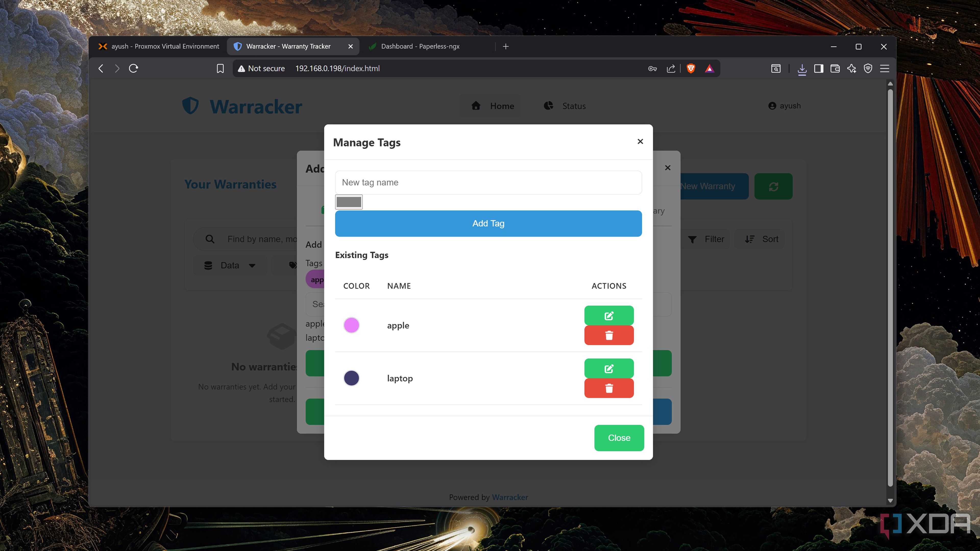Follow the Warracker footer link
The width and height of the screenshot is (980, 551).
(x=510, y=497)
